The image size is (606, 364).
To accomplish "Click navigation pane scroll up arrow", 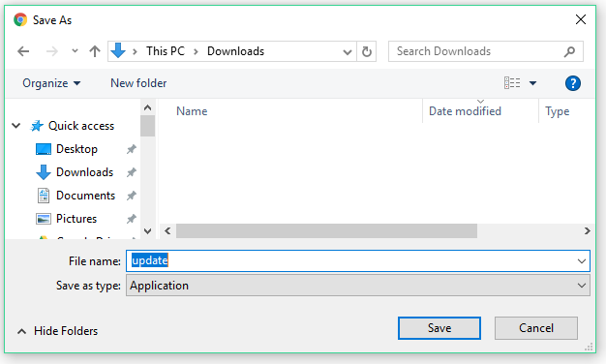I will [148, 107].
